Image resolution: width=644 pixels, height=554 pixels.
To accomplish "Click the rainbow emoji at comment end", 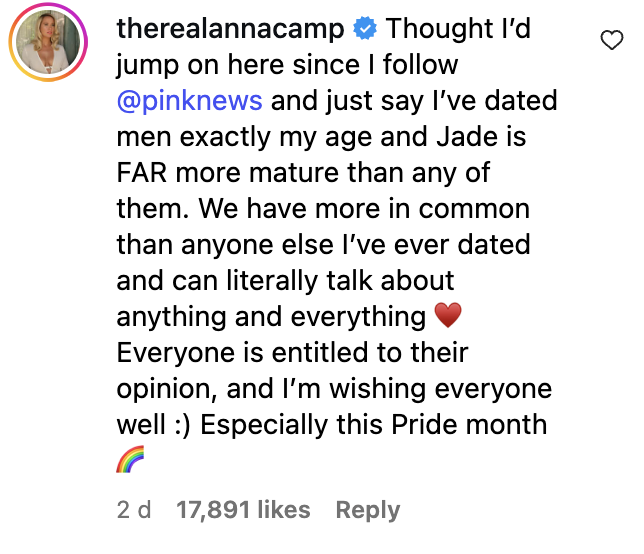I will pos(130,459).
